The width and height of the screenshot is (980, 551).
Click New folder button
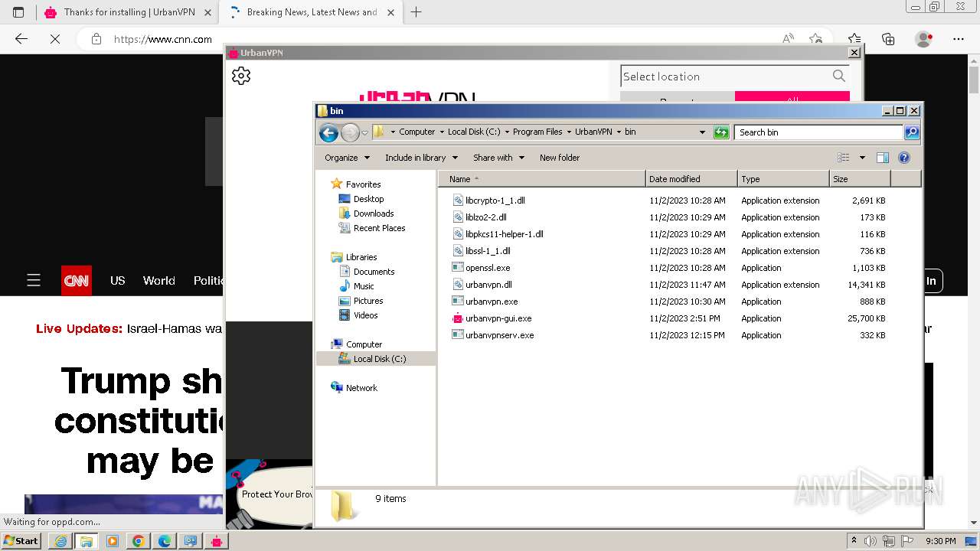click(x=560, y=158)
